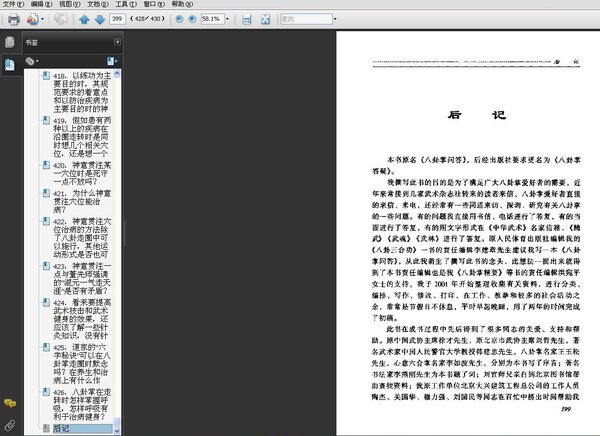Click the (428 / 430) page count text
Viewport: 600px width, 436px height.
(x=147, y=19)
